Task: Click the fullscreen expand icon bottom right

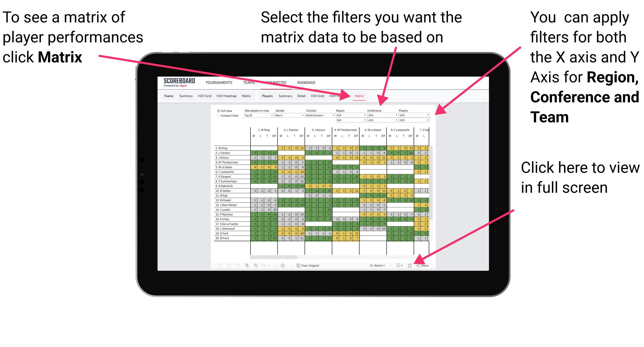Action: pyautogui.click(x=410, y=266)
